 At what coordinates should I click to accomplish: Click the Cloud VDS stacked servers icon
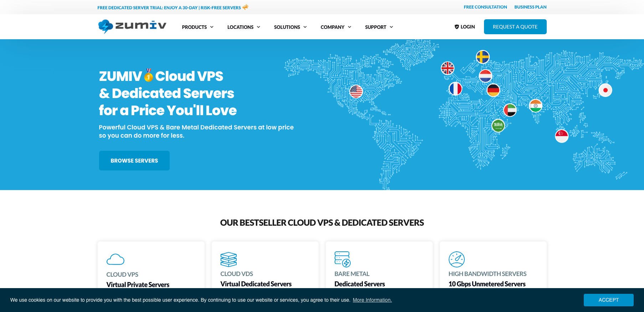pyautogui.click(x=228, y=259)
